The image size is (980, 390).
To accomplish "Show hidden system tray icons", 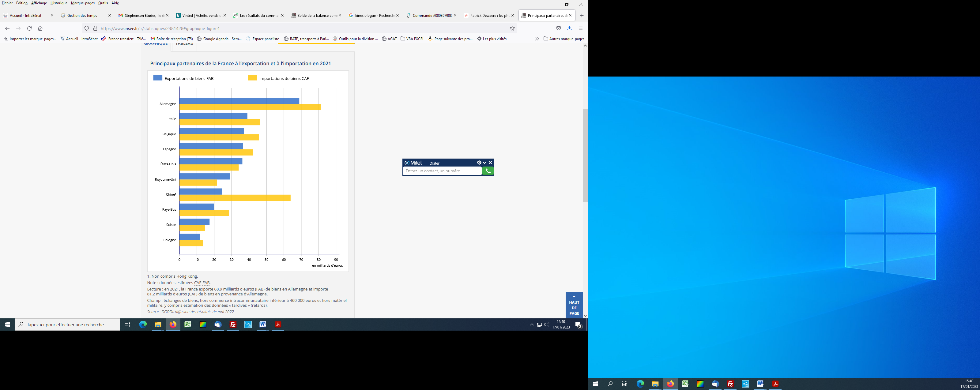I will 531,324.
